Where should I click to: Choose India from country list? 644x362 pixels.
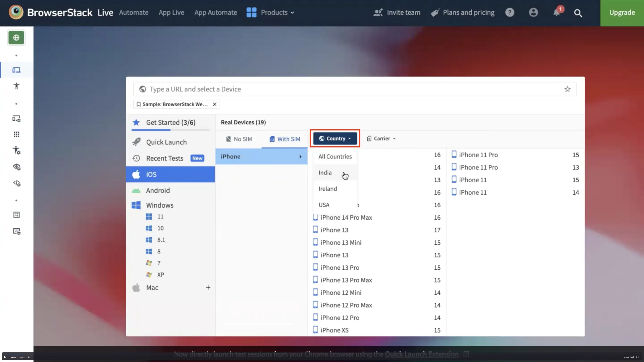(325, 173)
